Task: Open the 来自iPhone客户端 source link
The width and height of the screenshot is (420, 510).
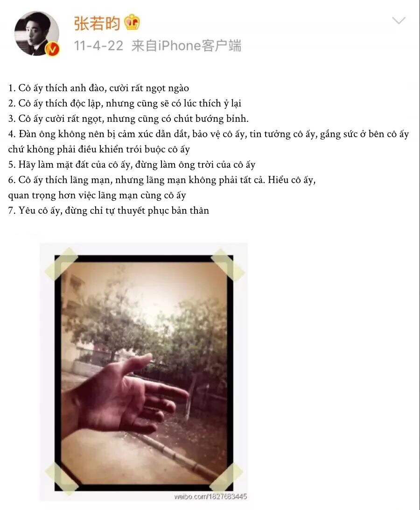Action: point(186,46)
